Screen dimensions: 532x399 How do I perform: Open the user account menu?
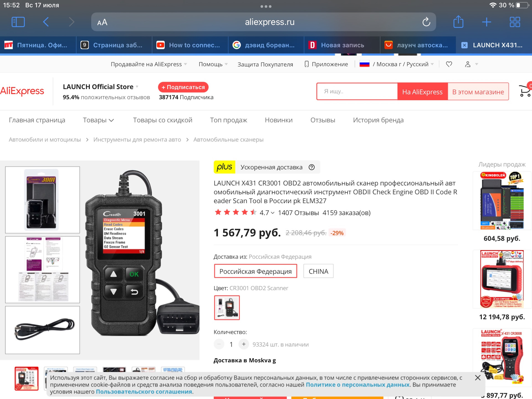pyautogui.click(x=468, y=64)
